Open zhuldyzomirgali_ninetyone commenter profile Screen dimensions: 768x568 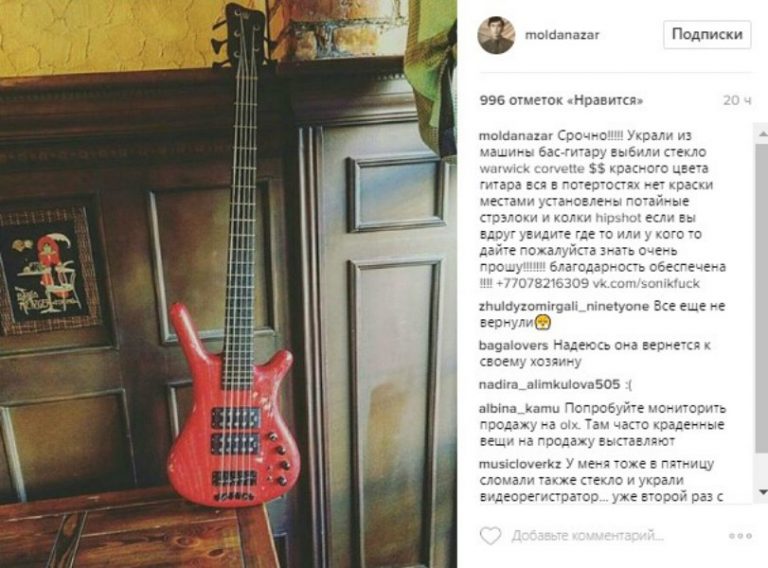[564, 307]
